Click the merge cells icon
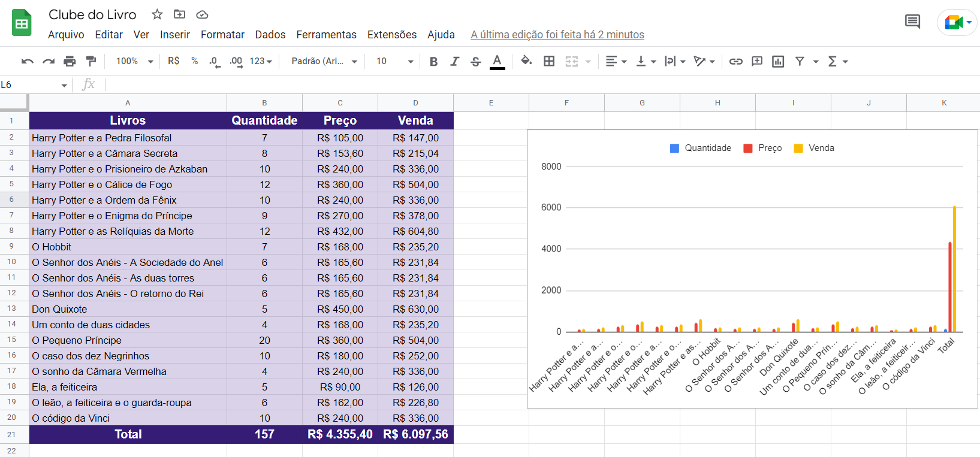This screenshot has height=457, width=980. click(572, 61)
